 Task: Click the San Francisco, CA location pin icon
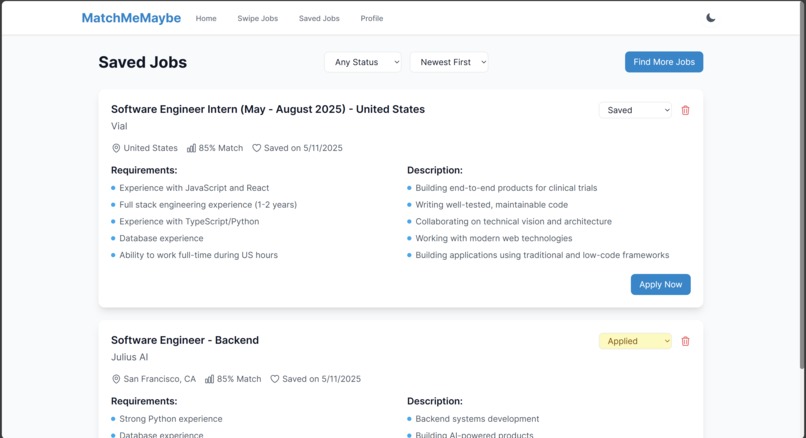pyautogui.click(x=116, y=379)
